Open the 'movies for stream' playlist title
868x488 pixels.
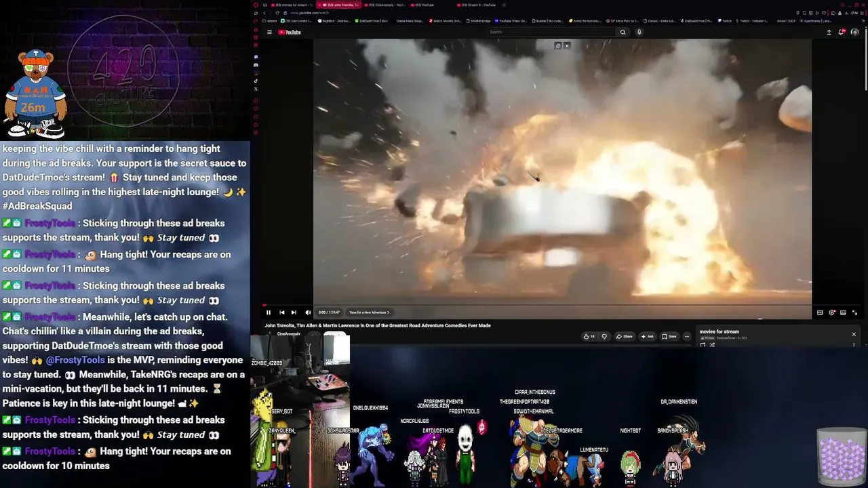pyautogui.click(x=719, y=331)
